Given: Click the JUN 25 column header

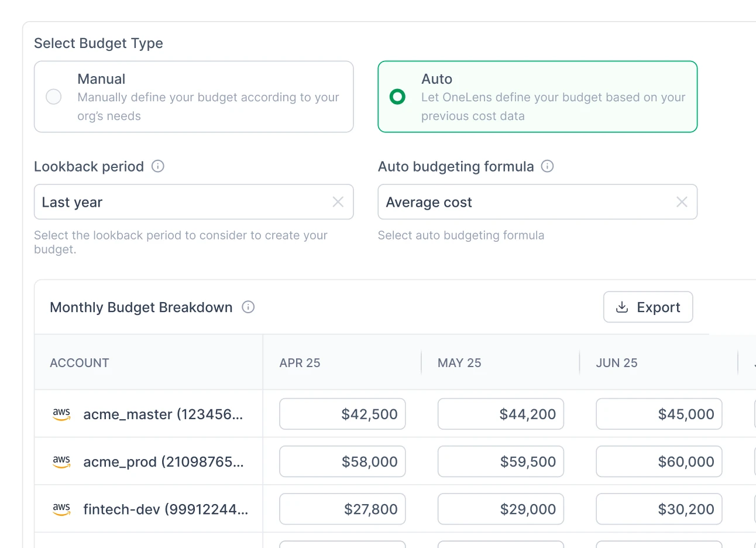Looking at the screenshot, I should tap(617, 363).
